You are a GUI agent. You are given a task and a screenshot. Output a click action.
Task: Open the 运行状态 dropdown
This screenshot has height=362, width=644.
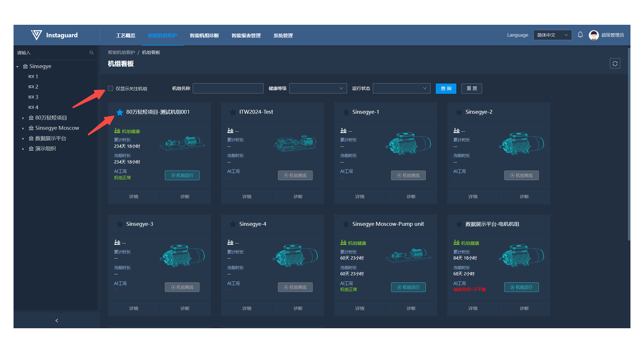[x=401, y=88]
